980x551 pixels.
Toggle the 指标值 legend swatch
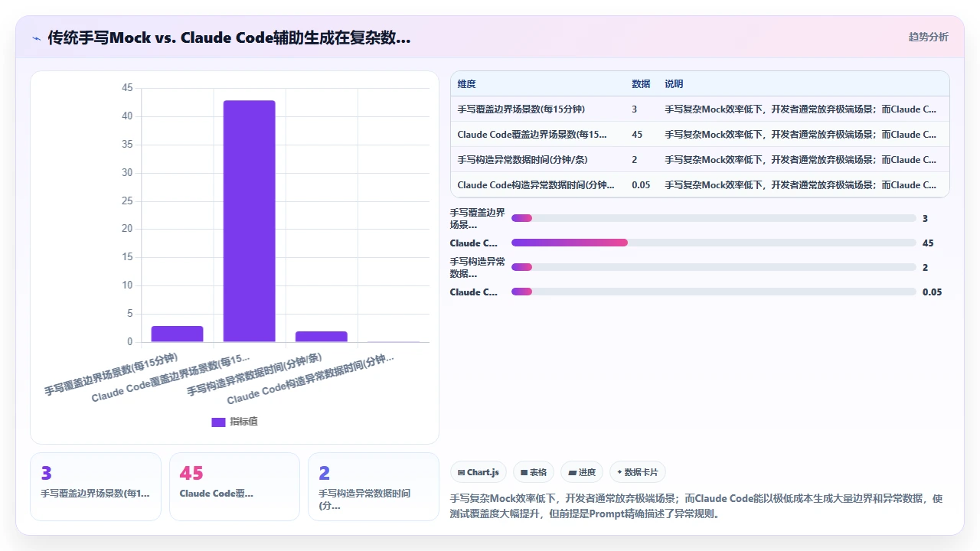click(218, 422)
